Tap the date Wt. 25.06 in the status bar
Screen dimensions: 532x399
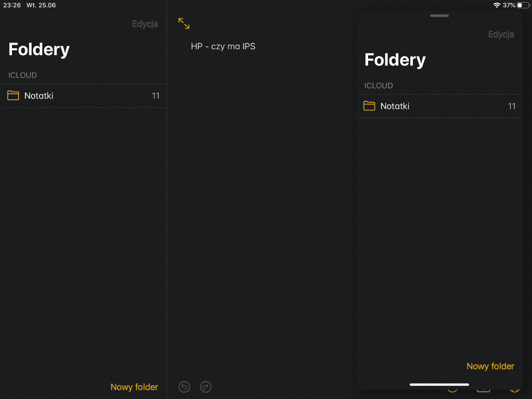point(41,5)
